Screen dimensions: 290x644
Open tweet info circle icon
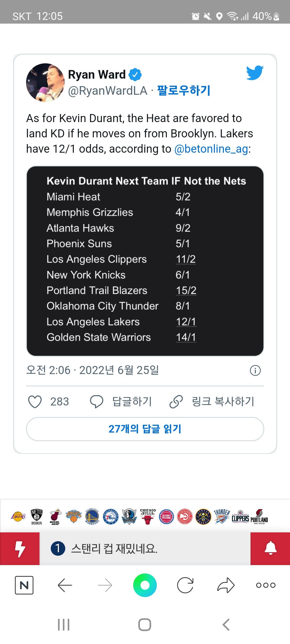(255, 371)
